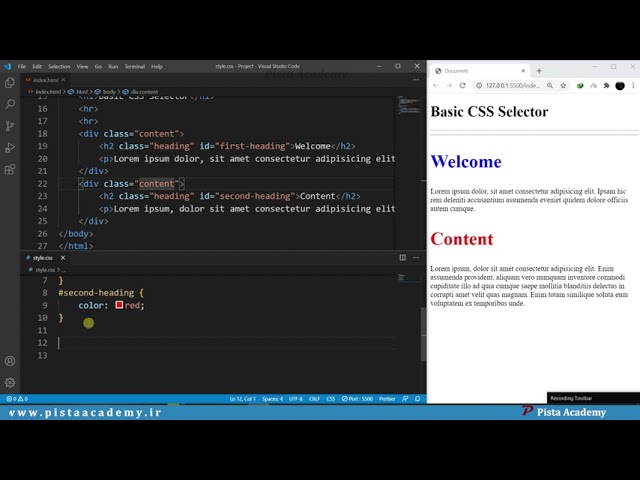
Task: Click the browser Back arrow
Action: point(436,85)
